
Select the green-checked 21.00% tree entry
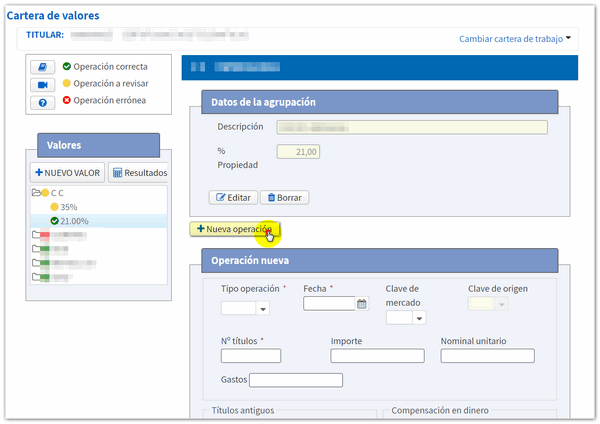point(74,221)
